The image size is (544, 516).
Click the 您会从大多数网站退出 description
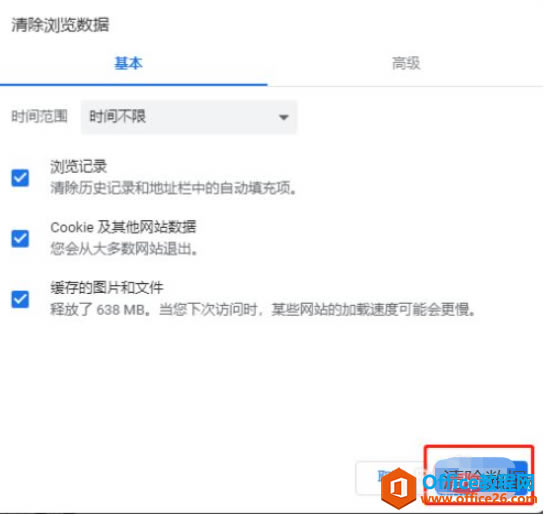(124, 249)
